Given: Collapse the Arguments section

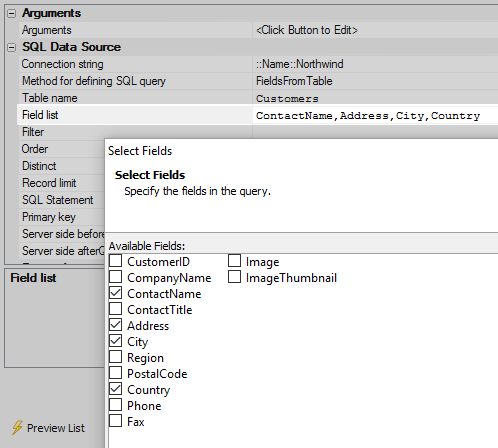Looking at the screenshot, I should click(x=12, y=13).
